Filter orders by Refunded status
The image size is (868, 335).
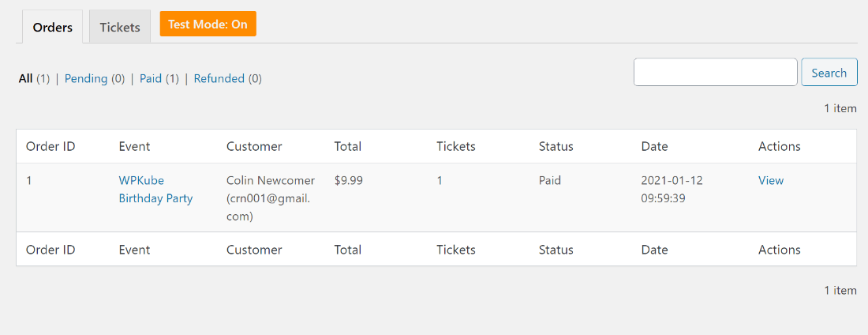pos(219,79)
